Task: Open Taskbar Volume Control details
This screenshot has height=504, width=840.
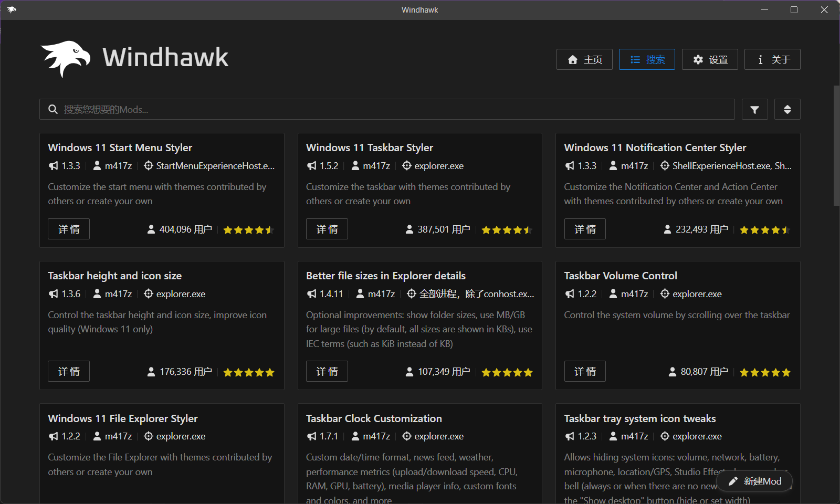Action: point(585,371)
